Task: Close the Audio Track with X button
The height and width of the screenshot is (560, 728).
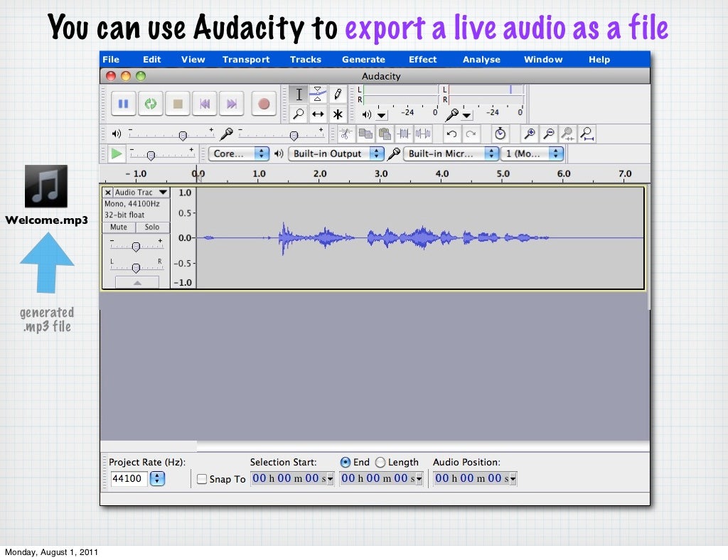Action: [x=108, y=192]
